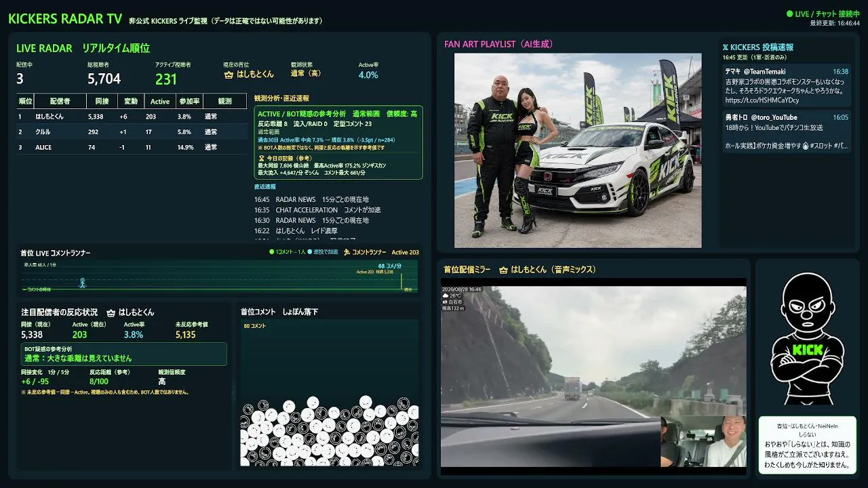Viewport: 868px width, 488px height.
Task: Click the ACTIVE / BOT疑惑の参考分析 heading
Action: [x=302, y=114]
